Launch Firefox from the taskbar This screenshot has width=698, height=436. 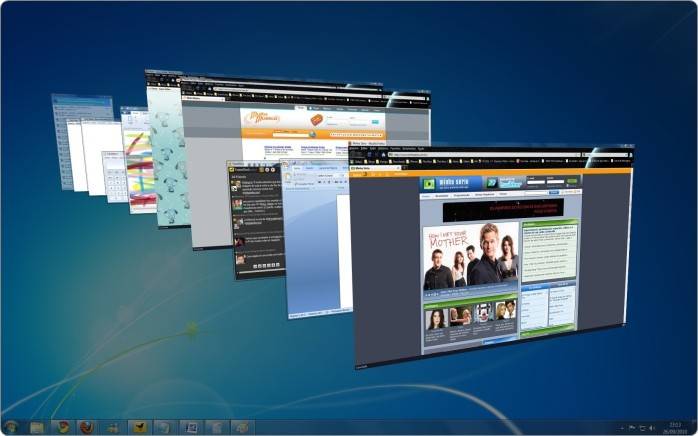pos(87,428)
